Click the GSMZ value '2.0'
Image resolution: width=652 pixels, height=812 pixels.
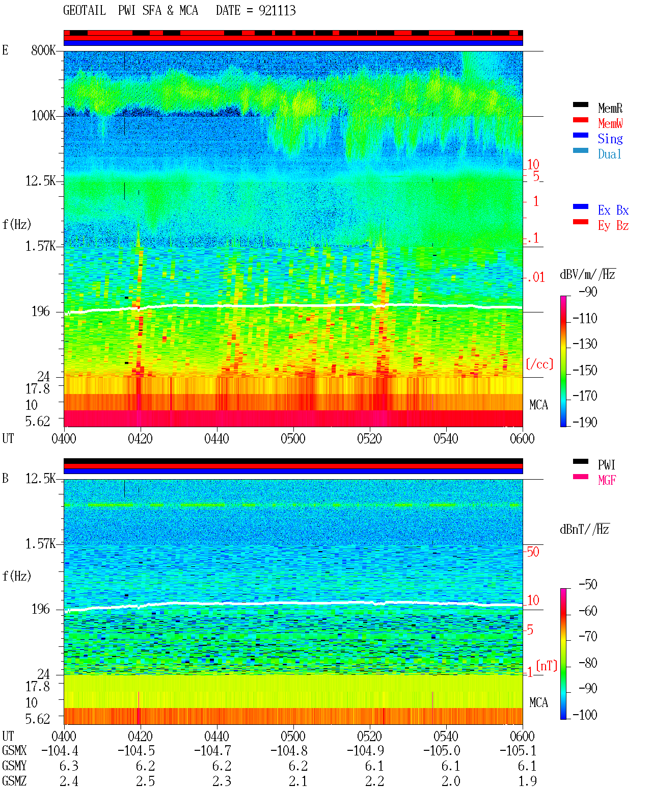point(451,781)
